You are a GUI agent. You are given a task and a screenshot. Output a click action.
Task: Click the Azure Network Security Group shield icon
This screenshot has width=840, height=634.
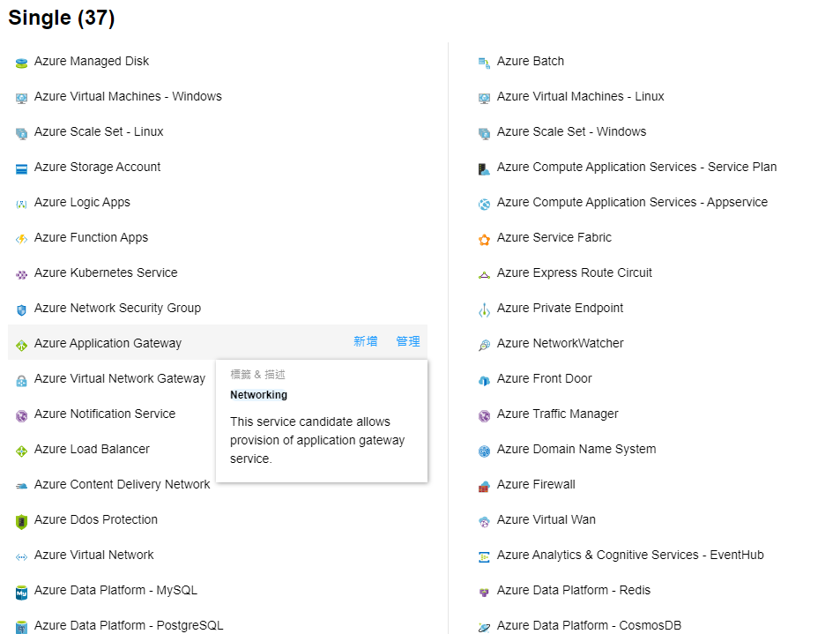click(x=21, y=310)
